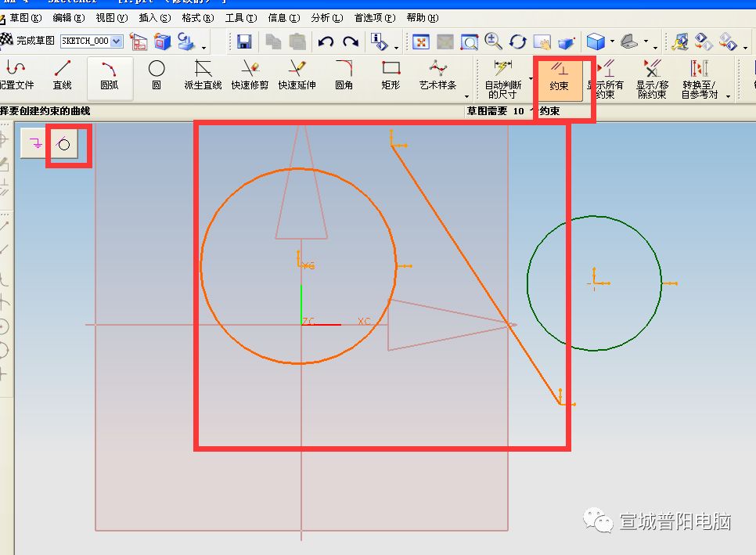Select the 快速修剪 quick trim tool
Viewport: 756px width, 555px height.
tap(250, 74)
